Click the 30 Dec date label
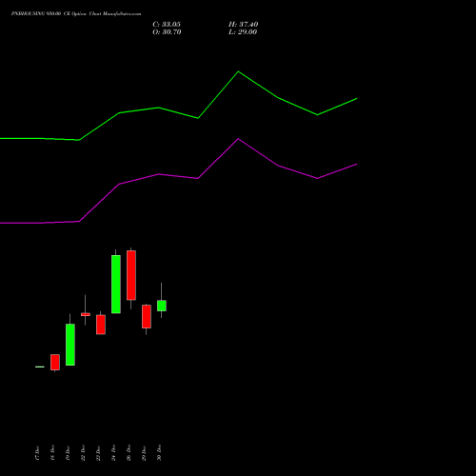The height and width of the screenshot is (476, 476). [159, 453]
